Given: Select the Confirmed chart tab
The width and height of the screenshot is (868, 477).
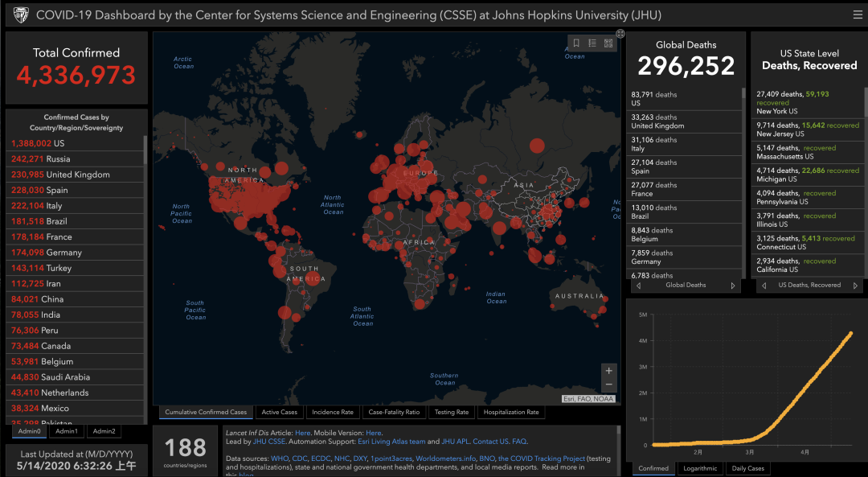Looking at the screenshot, I should pyautogui.click(x=653, y=469).
